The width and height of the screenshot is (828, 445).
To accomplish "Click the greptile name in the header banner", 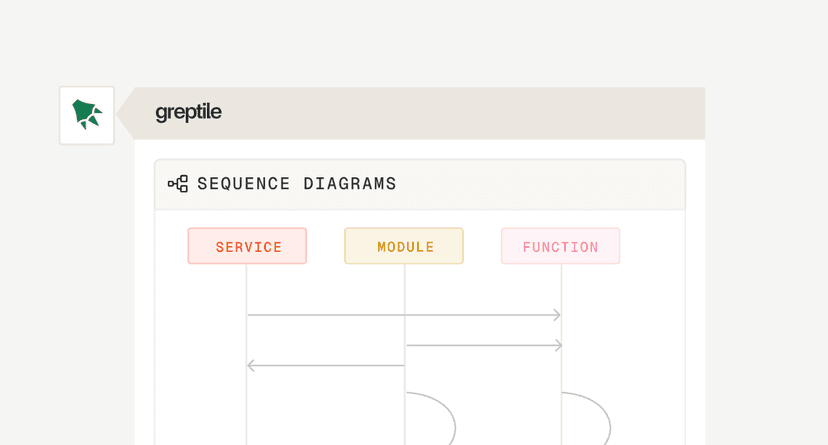I will point(188,113).
